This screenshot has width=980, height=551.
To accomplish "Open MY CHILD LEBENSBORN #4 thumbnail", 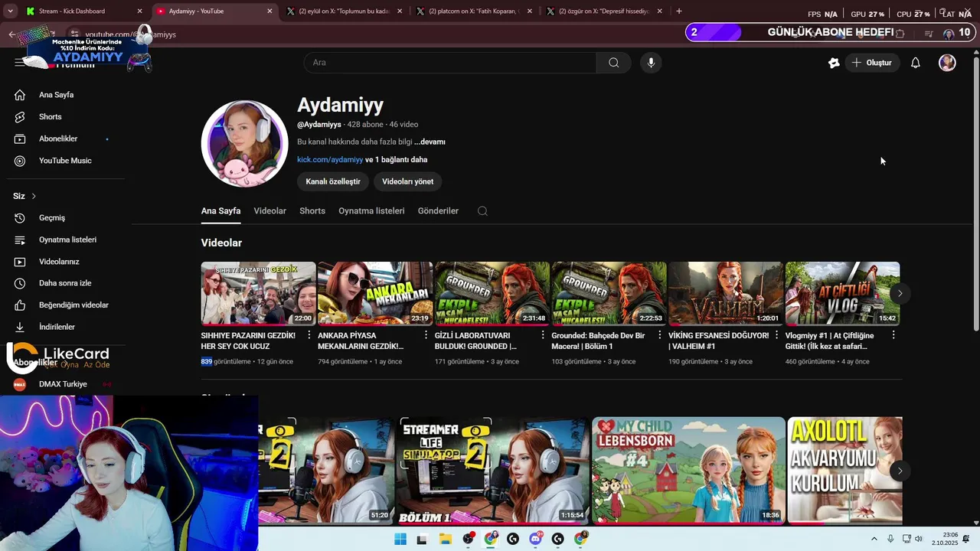I will tap(688, 470).
